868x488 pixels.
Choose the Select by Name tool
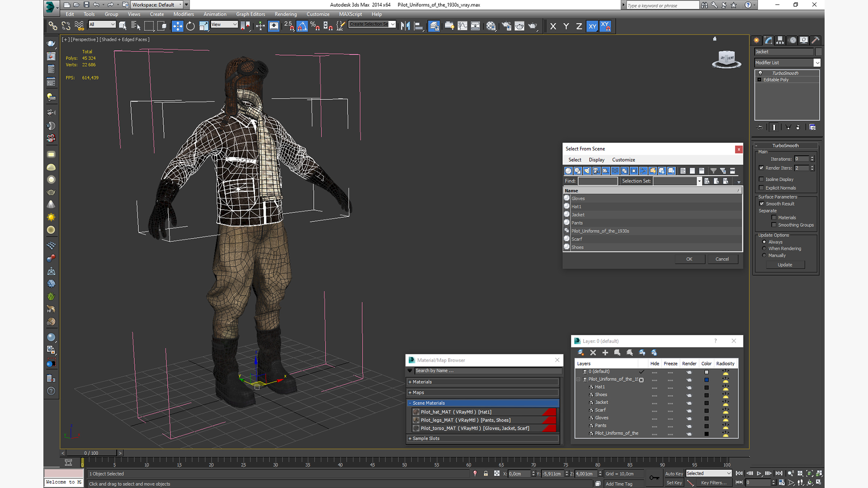click(x=136, y=26)
